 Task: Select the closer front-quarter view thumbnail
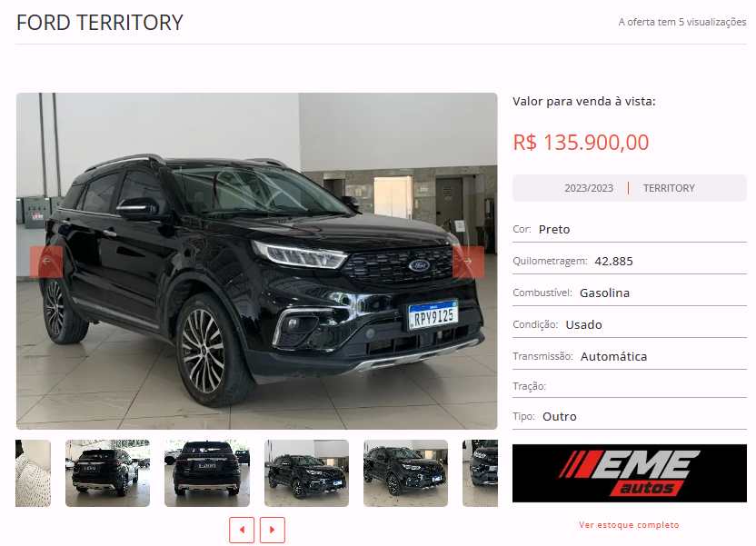pyautogui.click(x=405, y=472)
